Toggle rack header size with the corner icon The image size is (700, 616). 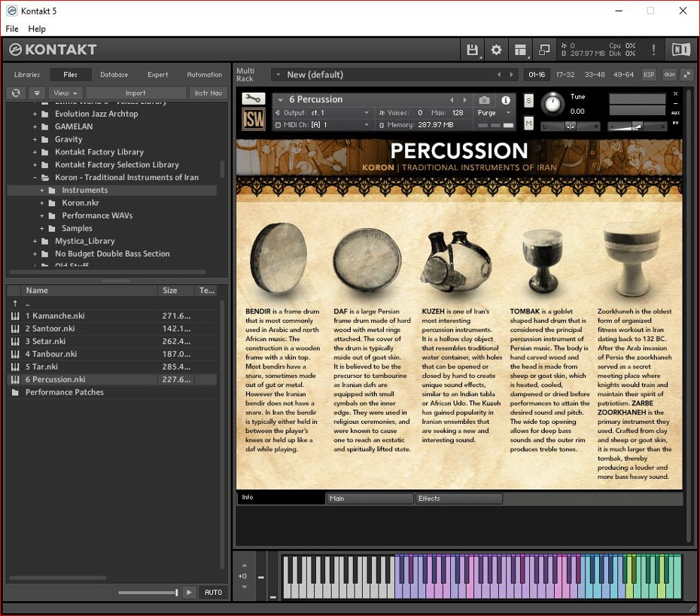point(686,75)
